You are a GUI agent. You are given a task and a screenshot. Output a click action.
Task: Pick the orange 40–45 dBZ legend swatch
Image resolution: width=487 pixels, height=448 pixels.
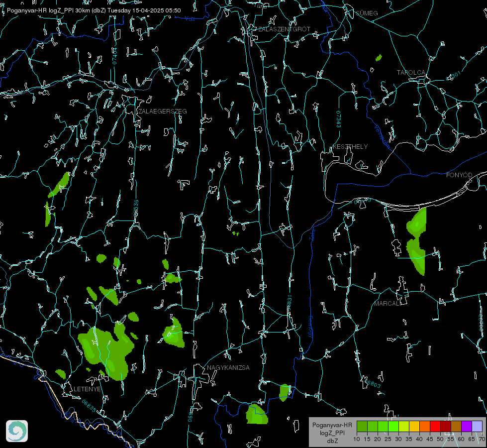(x=425, y=426)
